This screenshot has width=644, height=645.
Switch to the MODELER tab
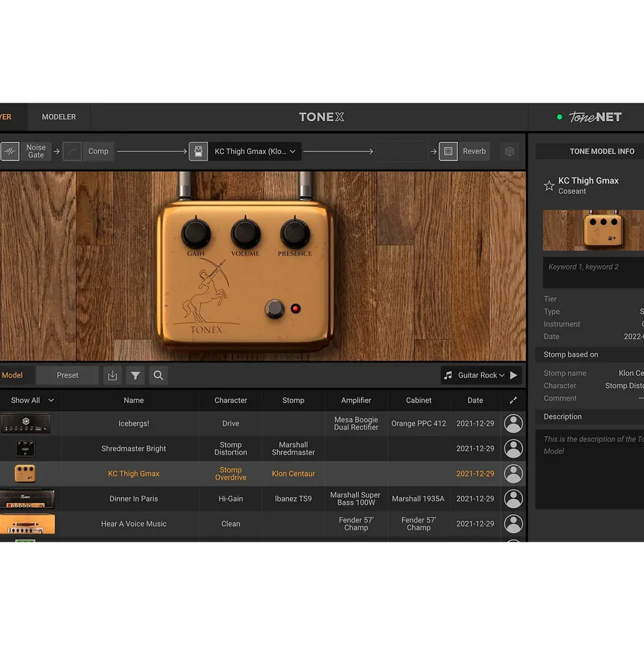(59, 117)
